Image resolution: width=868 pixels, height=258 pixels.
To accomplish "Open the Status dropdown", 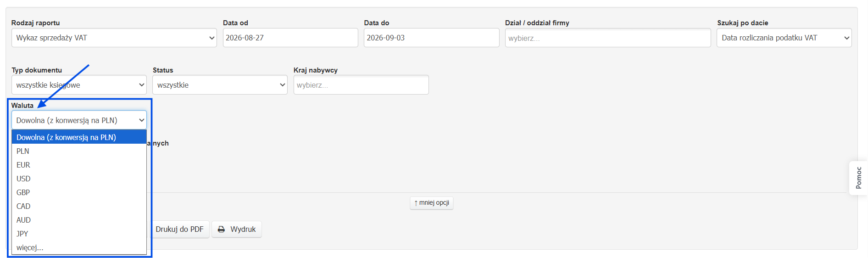I will [x=220, y=85].
